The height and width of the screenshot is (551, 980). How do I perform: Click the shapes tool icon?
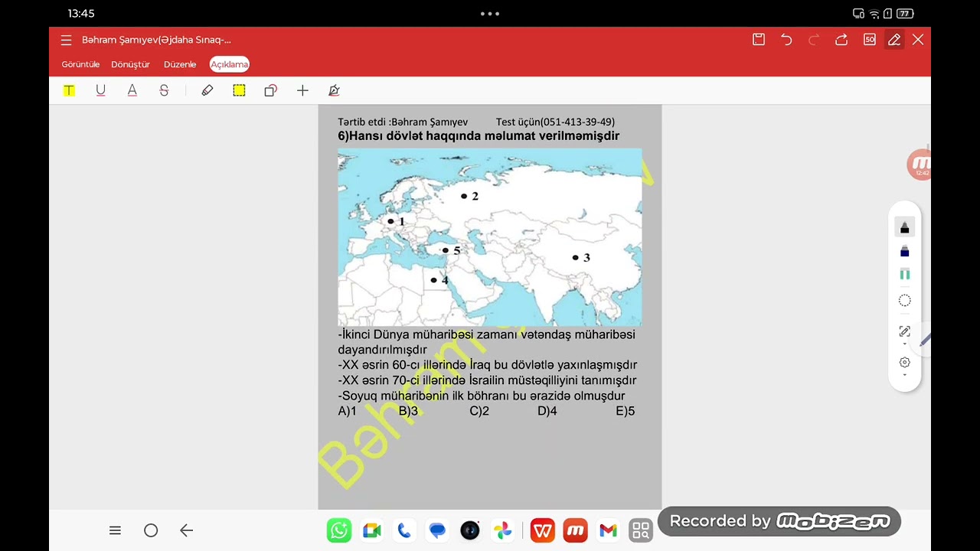[x=270, y=90]
